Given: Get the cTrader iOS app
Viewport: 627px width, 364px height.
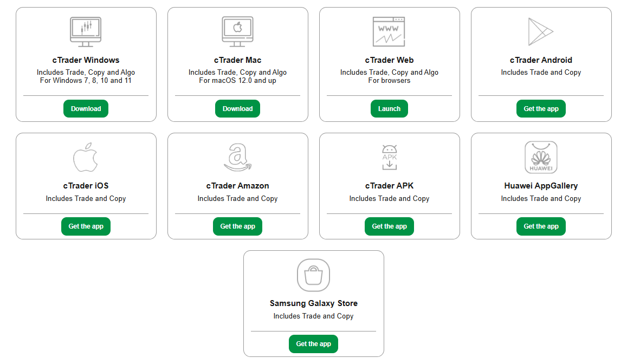Looking at the screenshot, I should coord(86,226).
